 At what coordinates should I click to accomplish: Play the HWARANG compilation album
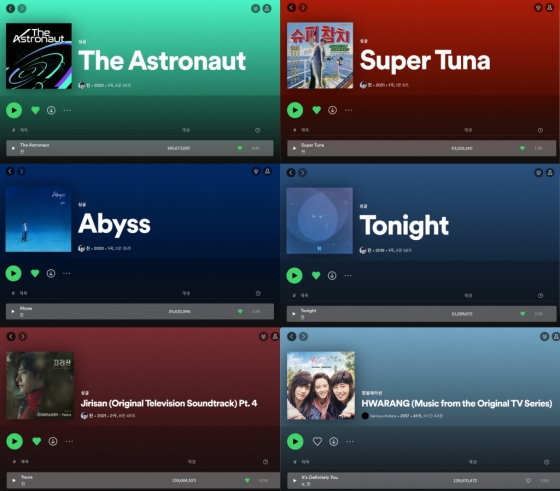(x=295, y=442)
